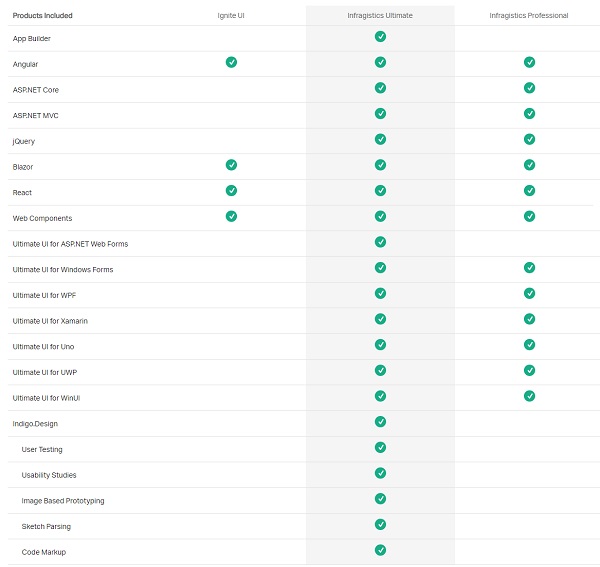Click Indigo.Design checkmark under Infragistics Ultimate
The image size is (600, 567).
[x=380, y=421]
